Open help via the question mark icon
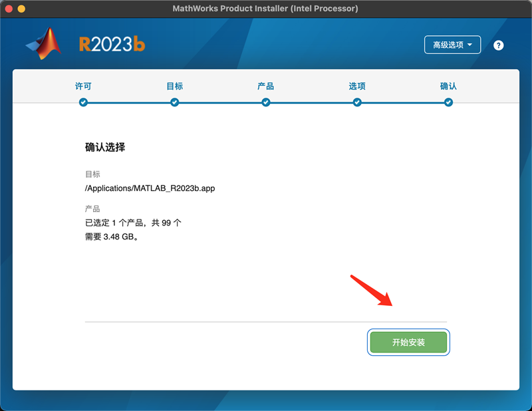Screen dimensions: 532x411 (499, 45)
